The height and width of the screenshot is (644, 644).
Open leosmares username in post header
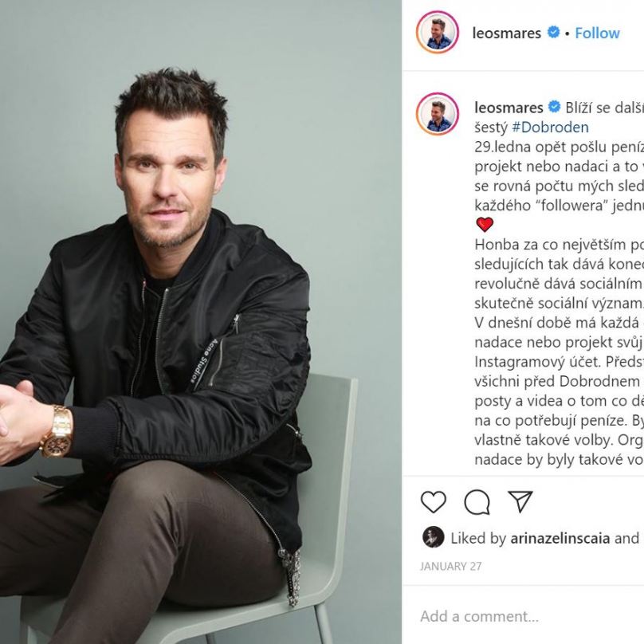tap(507, 33)
